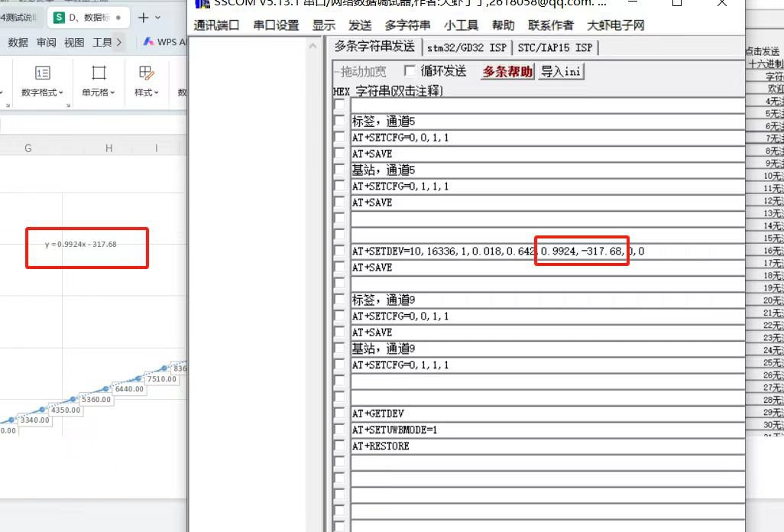Expand the ribbon tabs overflow chevron
Image resolution: width=784 pixels, height=532 pixels.
[x=119, y=42]
